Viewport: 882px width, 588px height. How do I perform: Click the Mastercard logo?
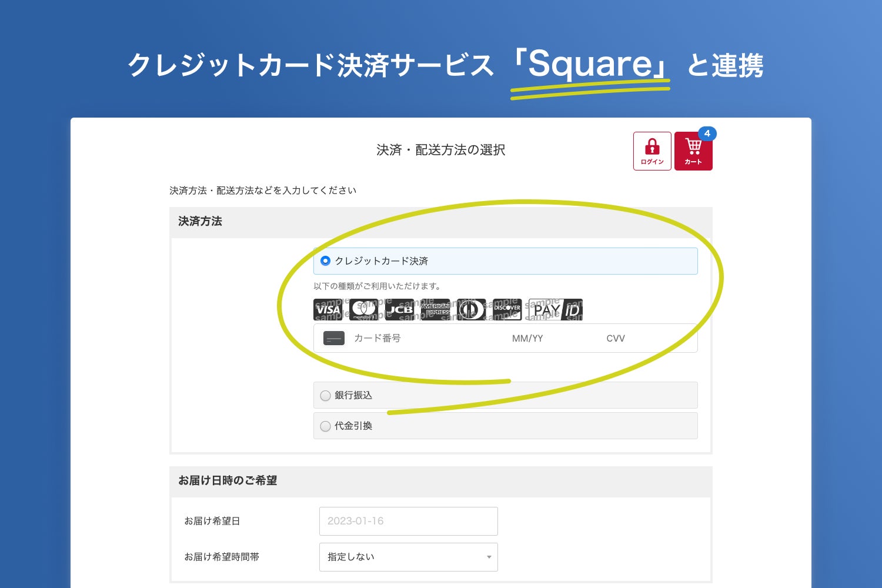tap(364, 309)
